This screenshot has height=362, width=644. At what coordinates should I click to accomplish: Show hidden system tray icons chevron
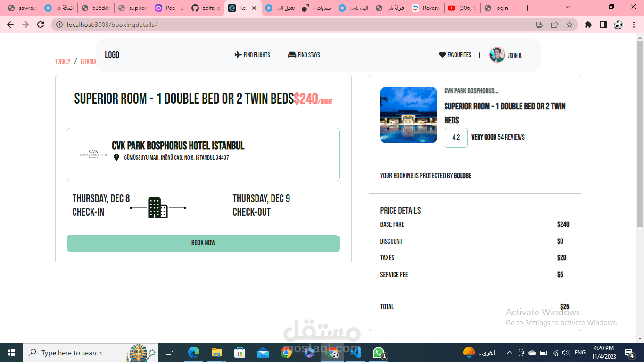(510, 353)
